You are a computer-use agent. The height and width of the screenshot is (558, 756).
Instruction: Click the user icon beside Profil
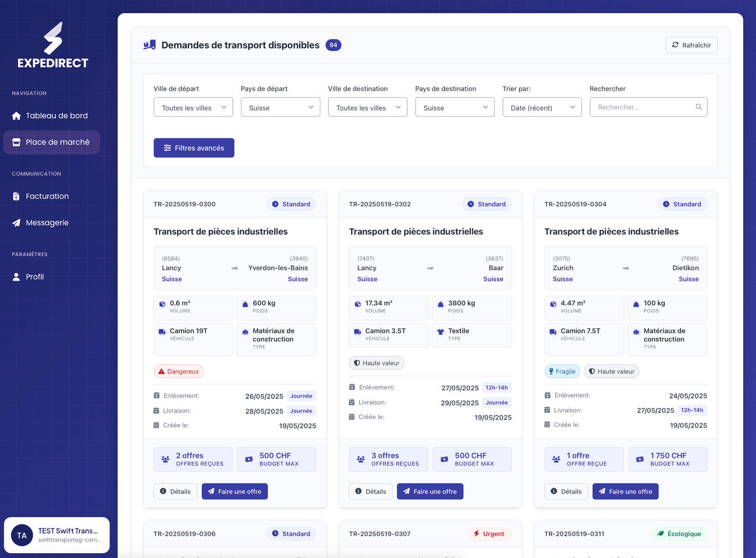pyautogui.click(x=17, y=277)
